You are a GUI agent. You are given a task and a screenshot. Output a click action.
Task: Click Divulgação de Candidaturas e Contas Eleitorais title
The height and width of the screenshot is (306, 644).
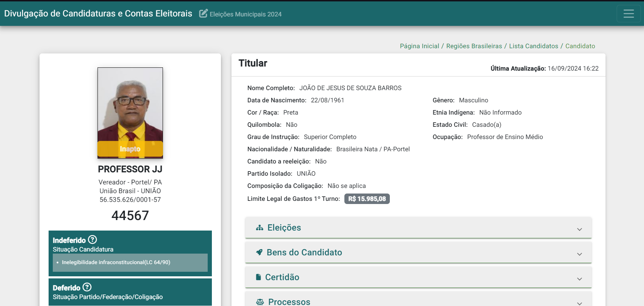(98, 14)
